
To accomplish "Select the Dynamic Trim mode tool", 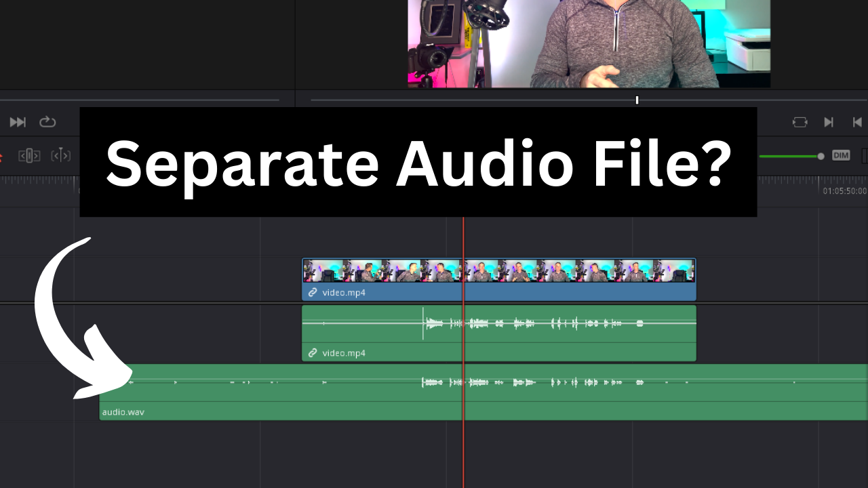I will pos(61,156).
